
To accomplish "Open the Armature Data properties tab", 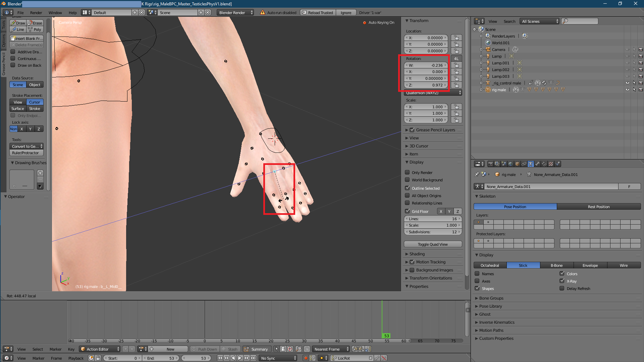I will [x=531, y=164].
